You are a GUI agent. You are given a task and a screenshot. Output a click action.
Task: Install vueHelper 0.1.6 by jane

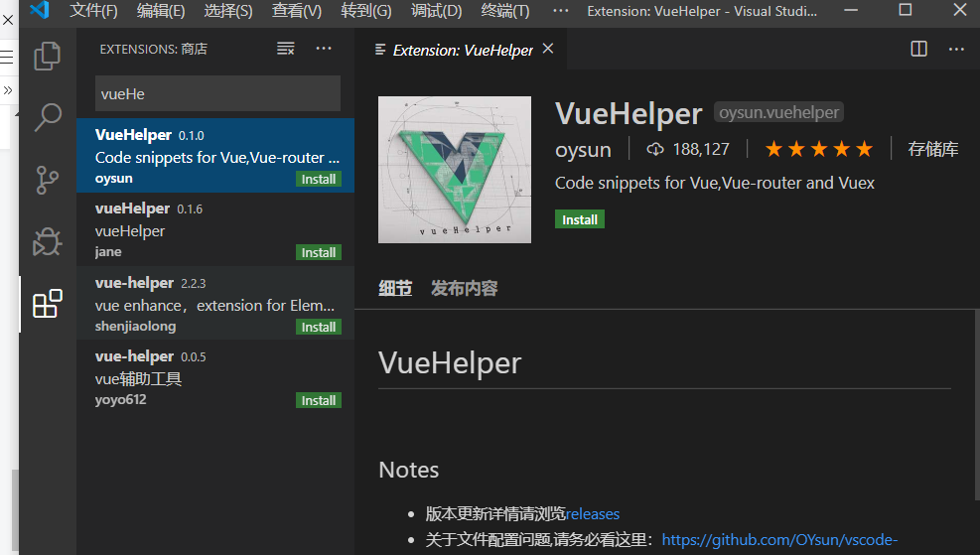pyautogui.click(x=318, y=252)
